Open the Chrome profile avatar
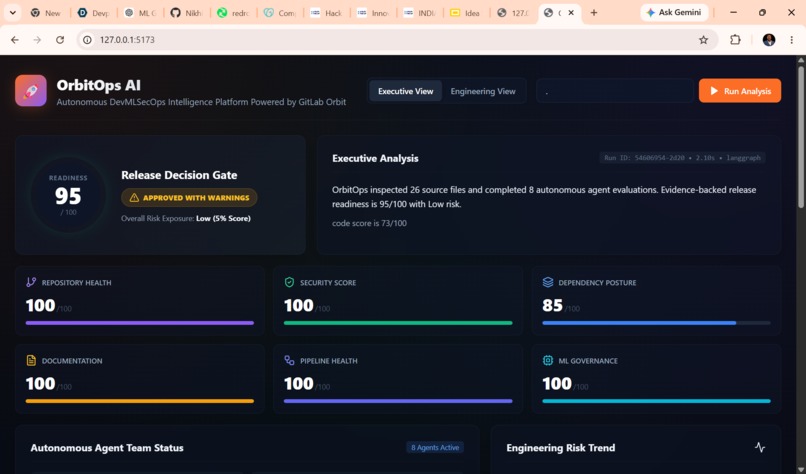 [x=768, y=40]
